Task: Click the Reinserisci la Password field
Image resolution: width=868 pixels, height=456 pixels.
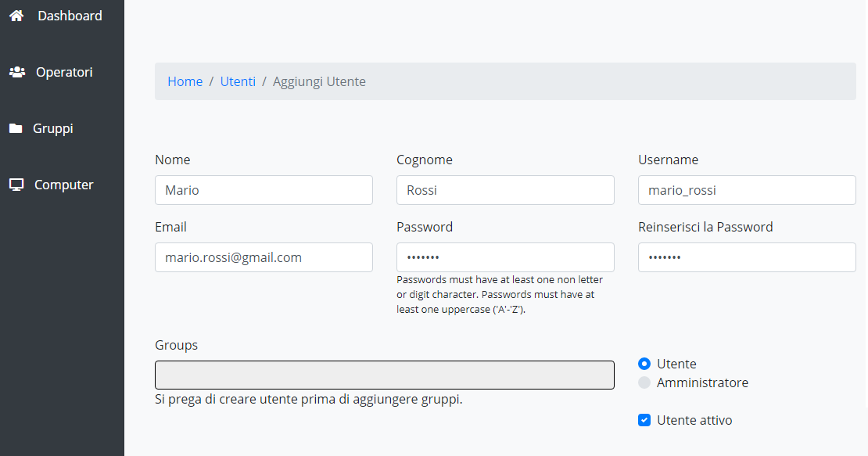Action: click(x=747, y=257)
